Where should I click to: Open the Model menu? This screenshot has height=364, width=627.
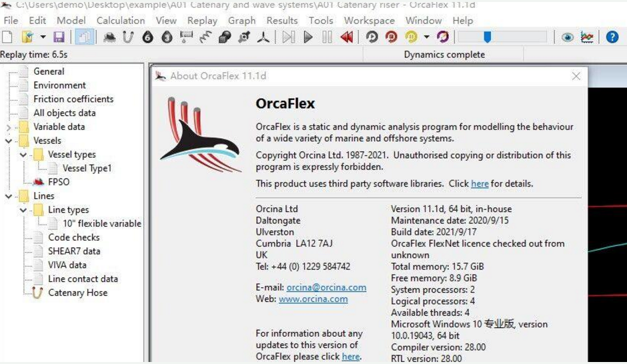(x=71, y=21)
